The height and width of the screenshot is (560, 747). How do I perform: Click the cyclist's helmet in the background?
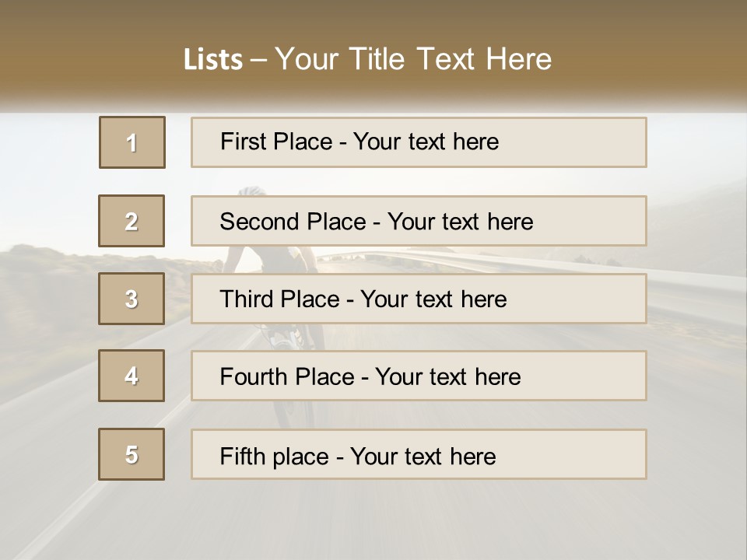251,189
